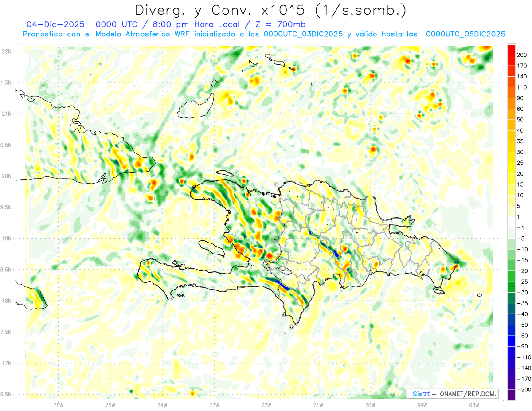Select the date text "04-Dic-2025"

click(55, 24)
